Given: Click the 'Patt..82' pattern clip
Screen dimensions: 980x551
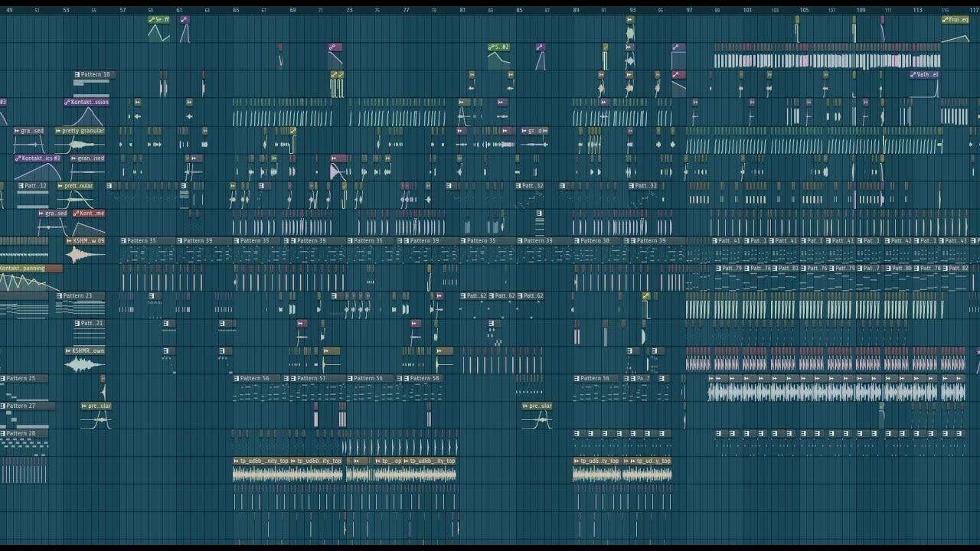Looking at the screenshot, I should click(x=955, y=268).
